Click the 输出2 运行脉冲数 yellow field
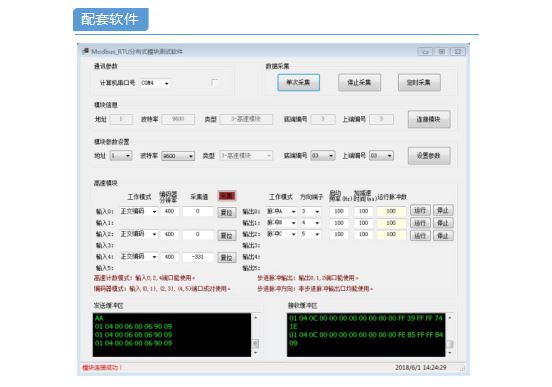Image resolution: width=552 pixels, height=387 pixels. coord(391,234)
